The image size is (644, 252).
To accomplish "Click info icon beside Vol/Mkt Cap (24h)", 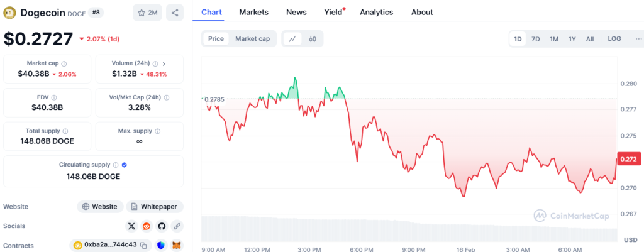I will click(x=166, y=97).
